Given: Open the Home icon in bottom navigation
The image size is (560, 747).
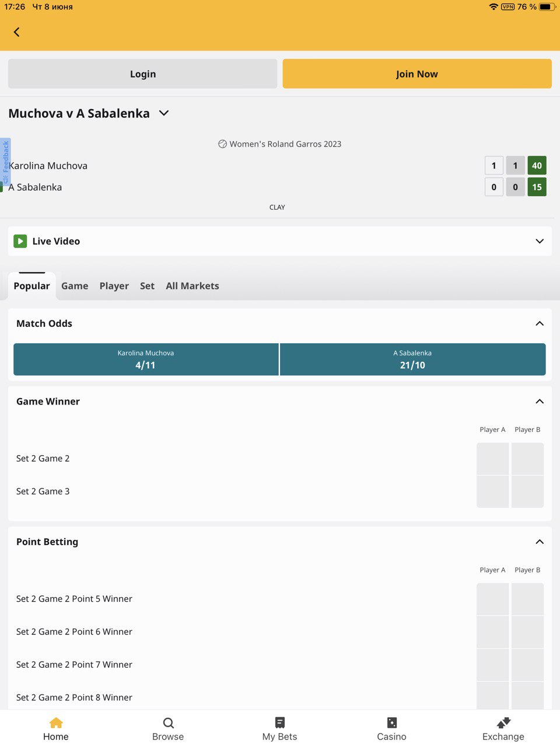Looking at the screenshot, I should pyautogui.click(x=56, y=722).
